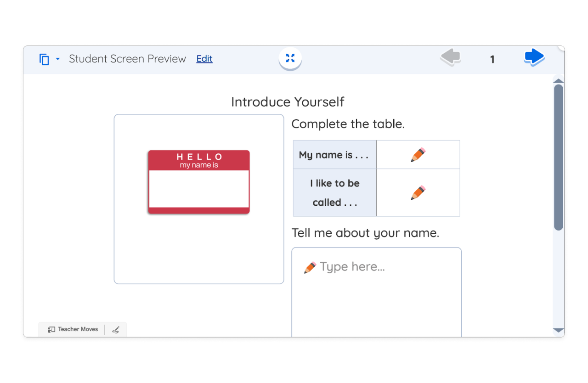Go to next screen with blue arrow

tap(534, 57)
